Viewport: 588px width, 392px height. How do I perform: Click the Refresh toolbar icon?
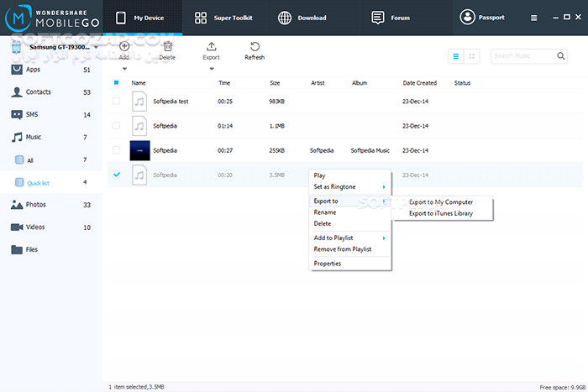pos(254,47)
